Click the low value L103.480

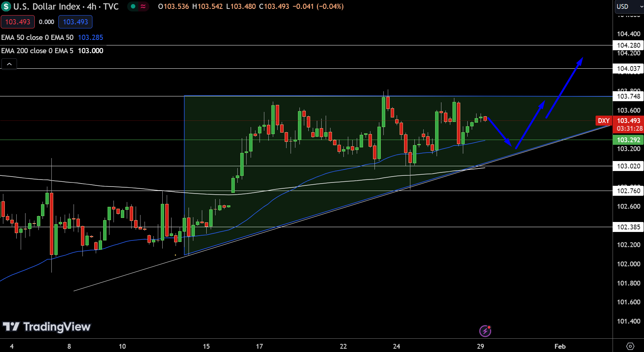coord(241,6)
